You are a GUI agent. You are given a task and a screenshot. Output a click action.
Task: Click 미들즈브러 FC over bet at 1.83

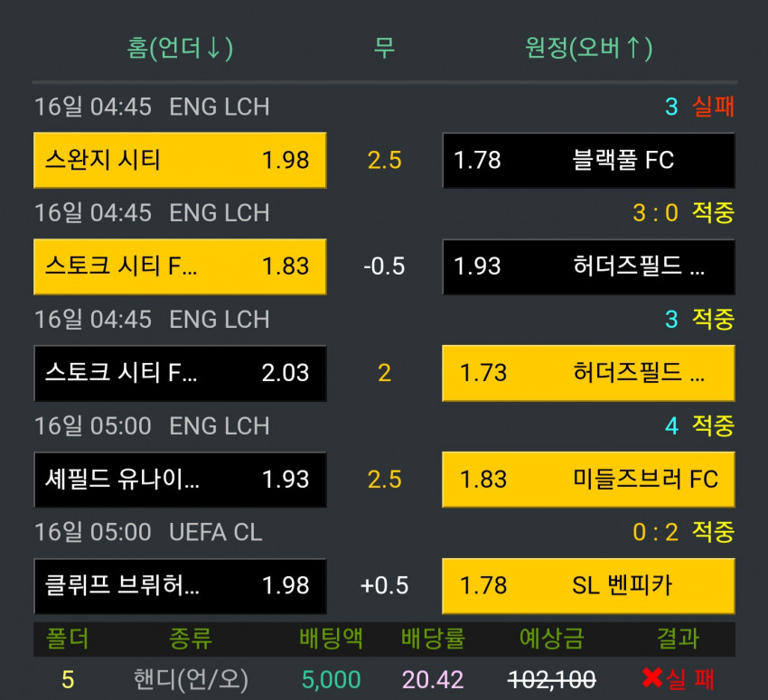[x=588, y=480]
